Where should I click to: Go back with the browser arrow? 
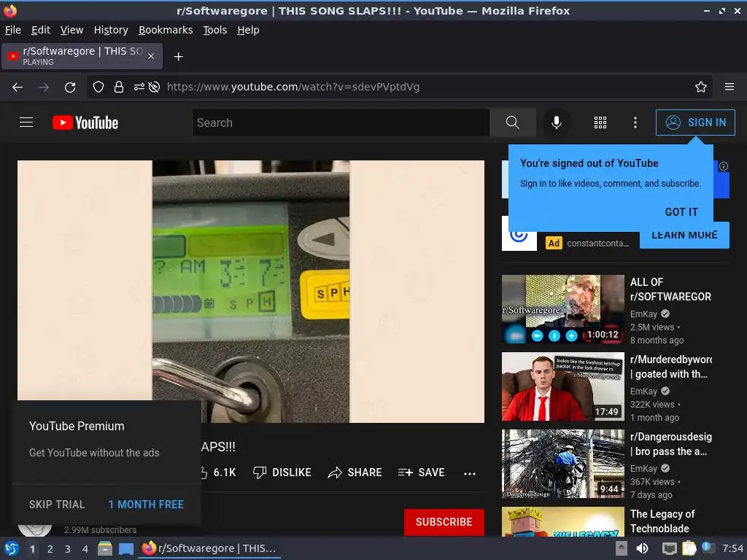pyautogui.click(x=18, y=87)
